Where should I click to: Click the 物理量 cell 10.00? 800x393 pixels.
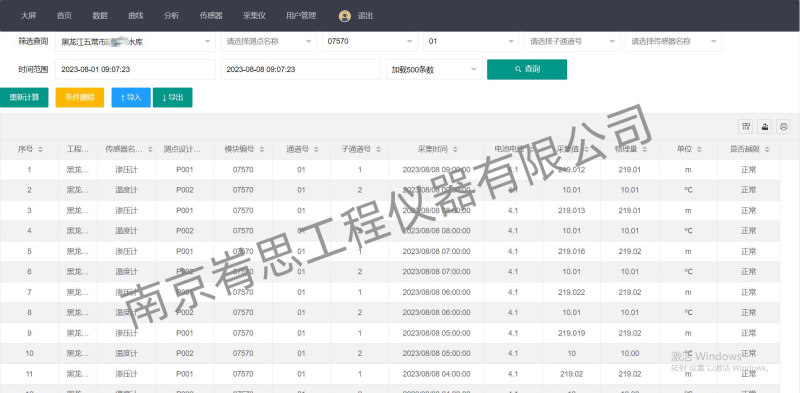(630, 353)
